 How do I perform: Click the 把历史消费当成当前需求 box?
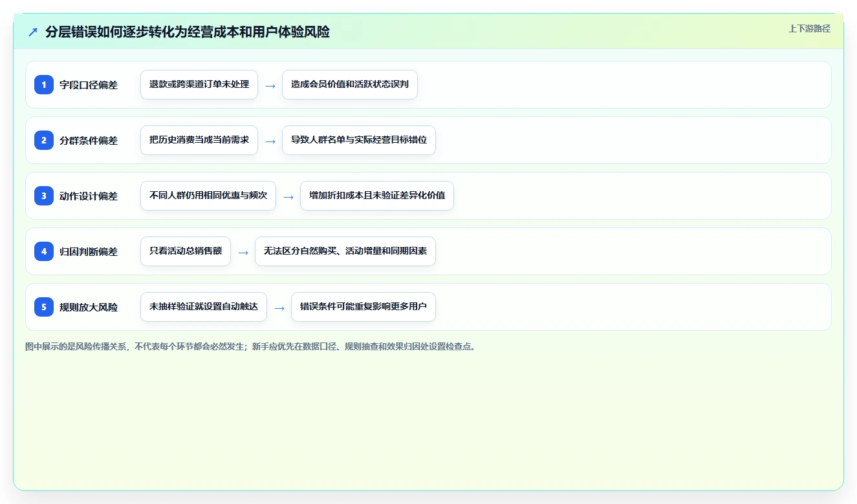point(199,140)
